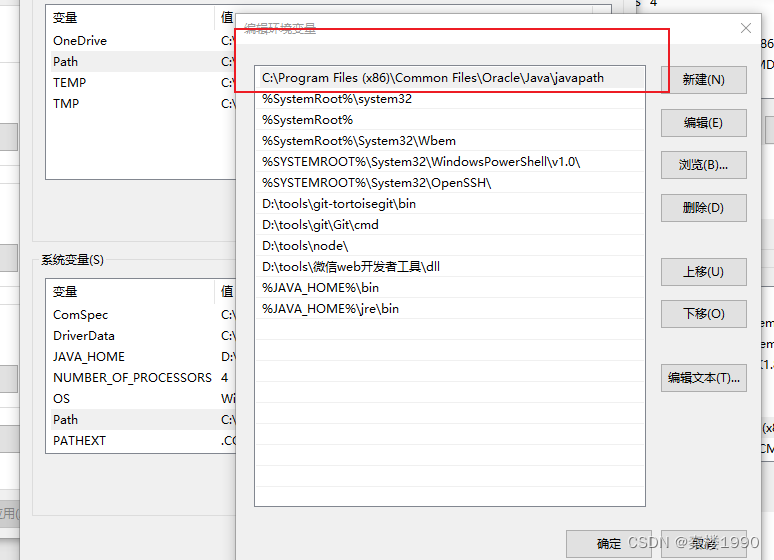774x560 pixels.
Task: Select %SystemRoot%\System32\Wbem entry
Action: (450, 141)
